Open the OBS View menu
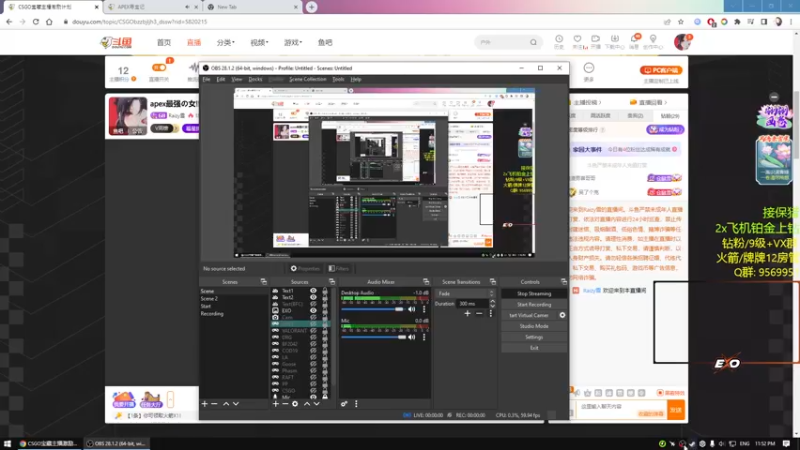This screenshot has height=450, width=800. pyautogui.click(x=237, y=80)
